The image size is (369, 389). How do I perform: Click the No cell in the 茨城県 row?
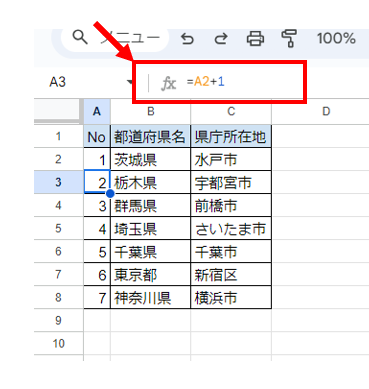[97, 159]
